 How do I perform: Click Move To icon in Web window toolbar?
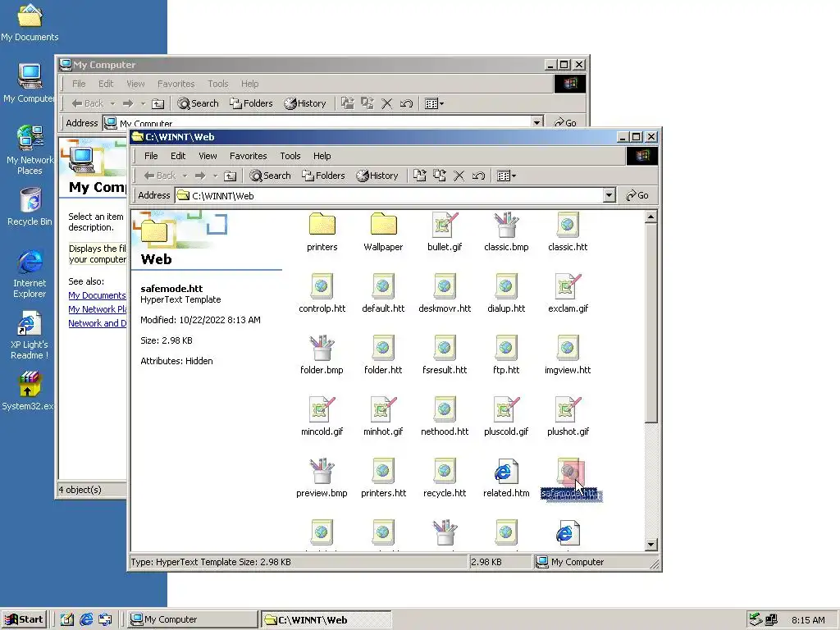(x=420, y=176)
